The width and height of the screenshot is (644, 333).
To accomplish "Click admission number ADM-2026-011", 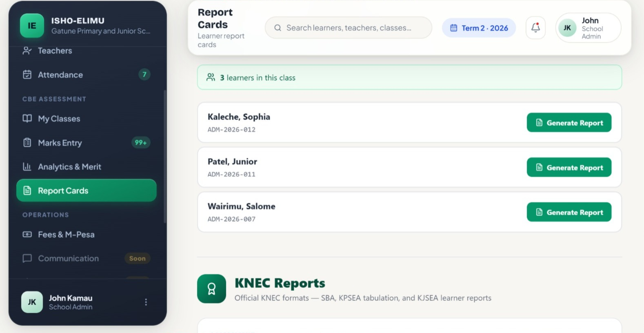I will pyautogui.click(x=231, y=174).
